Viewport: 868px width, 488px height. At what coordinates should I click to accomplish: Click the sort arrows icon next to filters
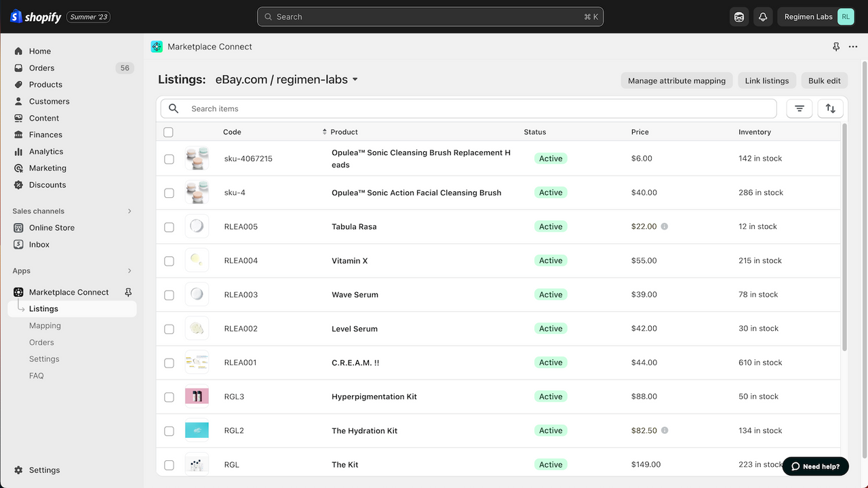[x=830, y=108]
